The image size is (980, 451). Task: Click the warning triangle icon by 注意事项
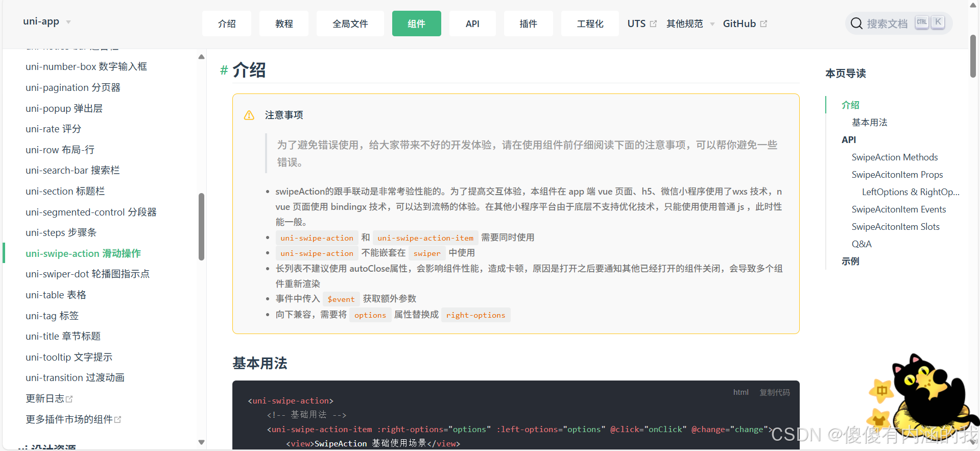click(x=249, y=115)
